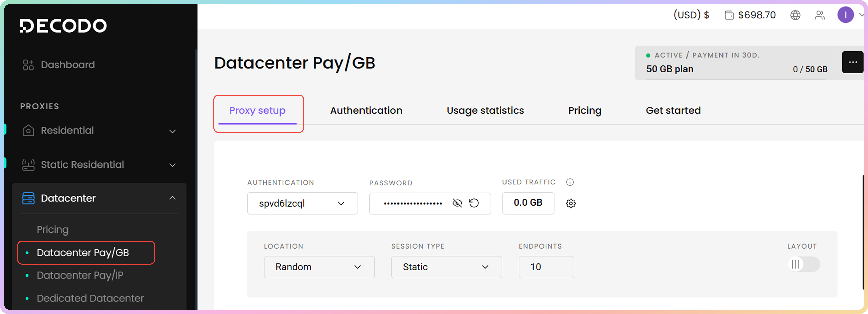
Task: Click the used traffic info icon
Action: 570,182
